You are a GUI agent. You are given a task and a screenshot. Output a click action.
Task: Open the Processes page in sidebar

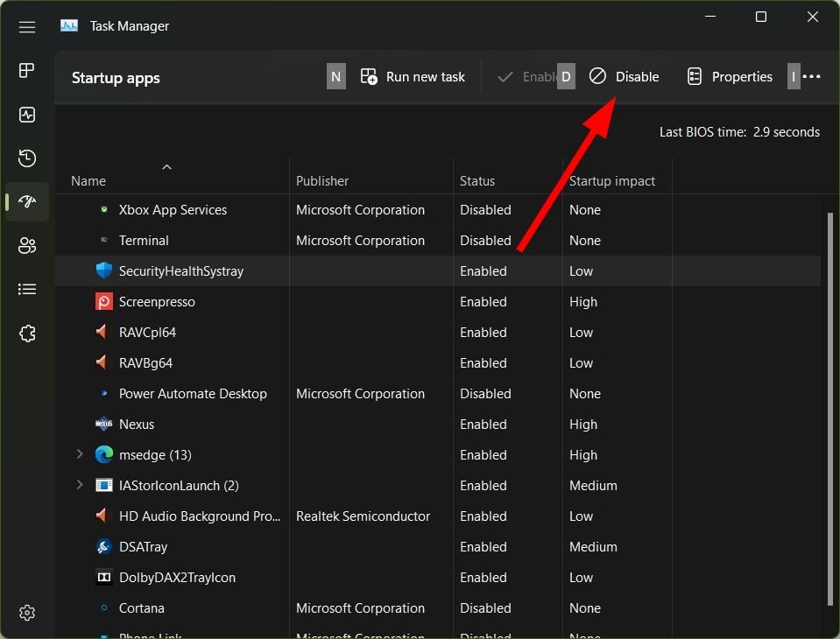point(27,71)
